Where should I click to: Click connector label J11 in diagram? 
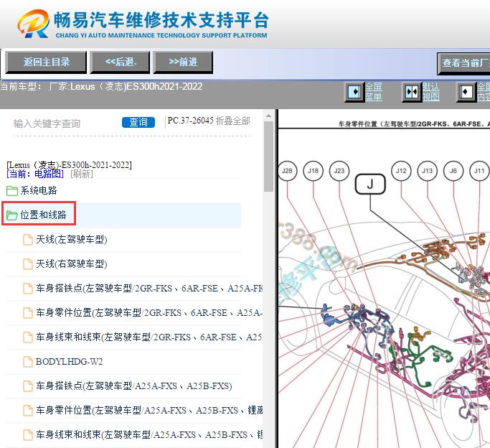pos(479,171)
